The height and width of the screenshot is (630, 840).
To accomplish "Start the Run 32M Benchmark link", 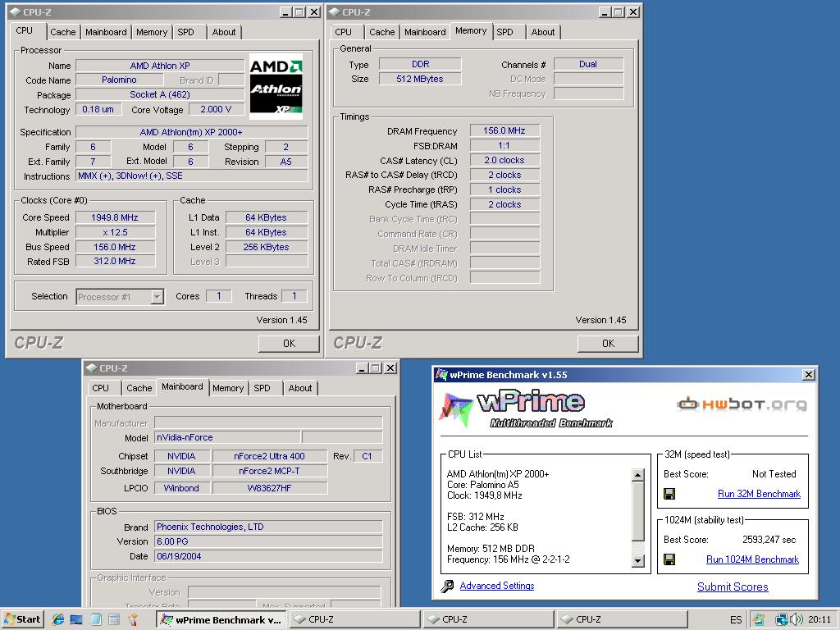I will (x=759, y=494).
